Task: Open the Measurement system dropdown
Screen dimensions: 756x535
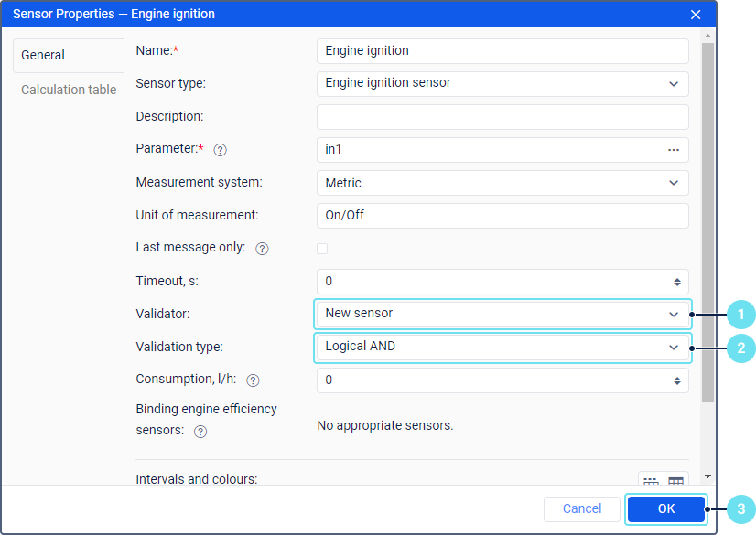Action: pos(674,183)
